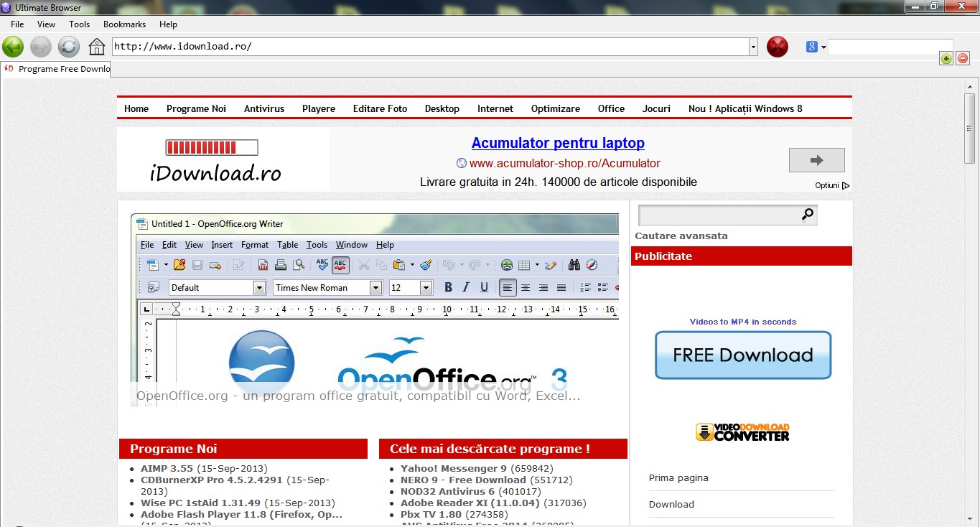Screen dimensions: 980x527
Task: Click the FREE Download button
Action: (743, 355)
